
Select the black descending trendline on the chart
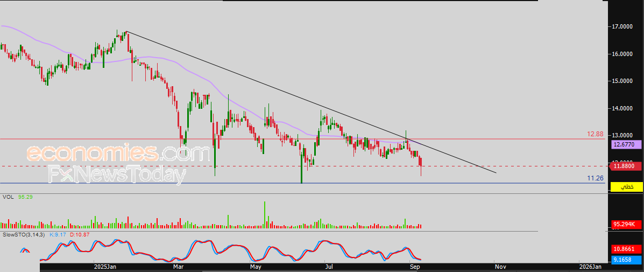click(x=311, y=102)
